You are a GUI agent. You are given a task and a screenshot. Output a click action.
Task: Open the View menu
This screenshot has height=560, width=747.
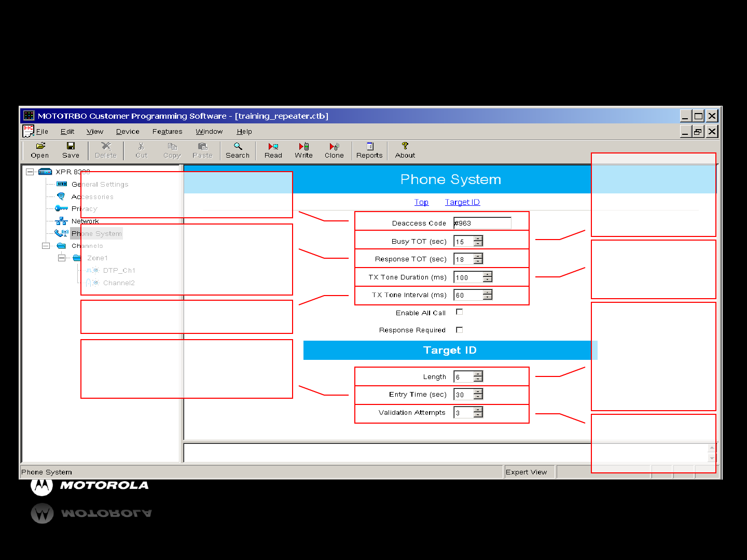95,132
